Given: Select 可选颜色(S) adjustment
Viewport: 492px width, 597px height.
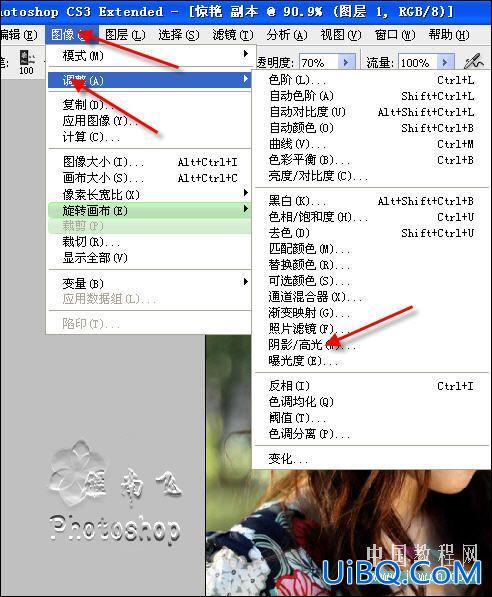Looking at the screenshot, I should pos(372,281).
